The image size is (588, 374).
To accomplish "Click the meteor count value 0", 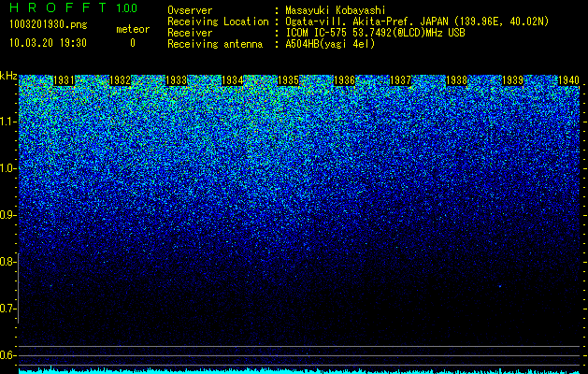I will [x=133, y=43].
